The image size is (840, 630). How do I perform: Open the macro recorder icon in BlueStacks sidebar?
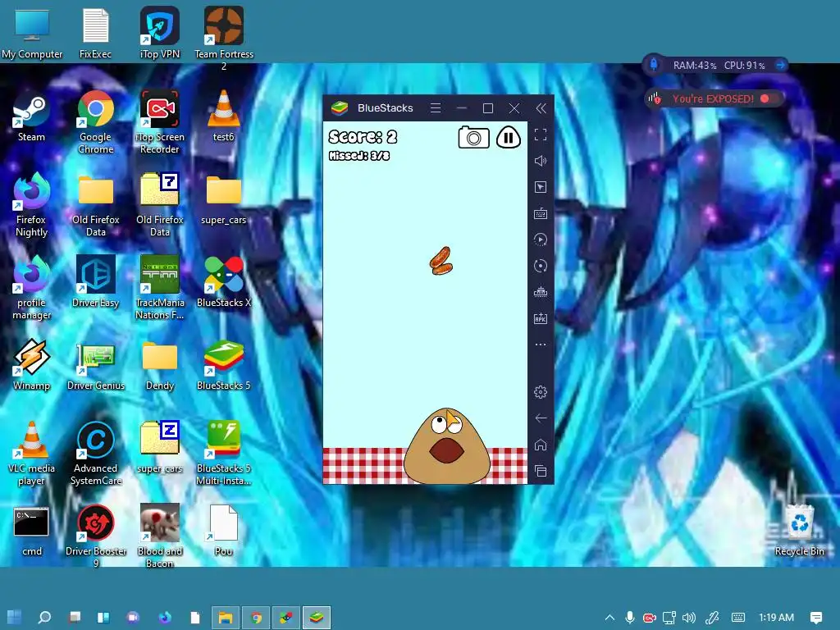coord(541,240)
